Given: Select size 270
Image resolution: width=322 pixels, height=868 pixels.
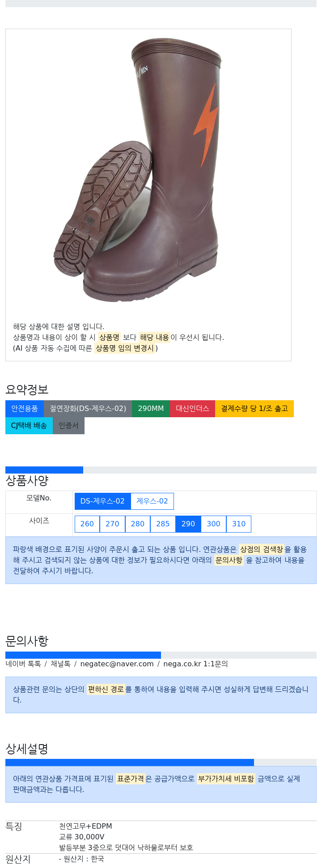Looking at the screenshot, I should coord(112,524).
